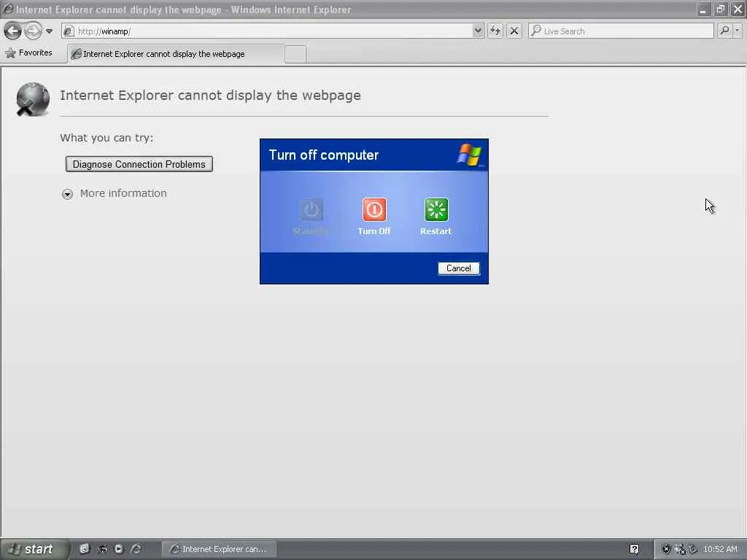The image size is (747, 560).
Task: Click the security shield tray icon
Action: click(666, 549)
